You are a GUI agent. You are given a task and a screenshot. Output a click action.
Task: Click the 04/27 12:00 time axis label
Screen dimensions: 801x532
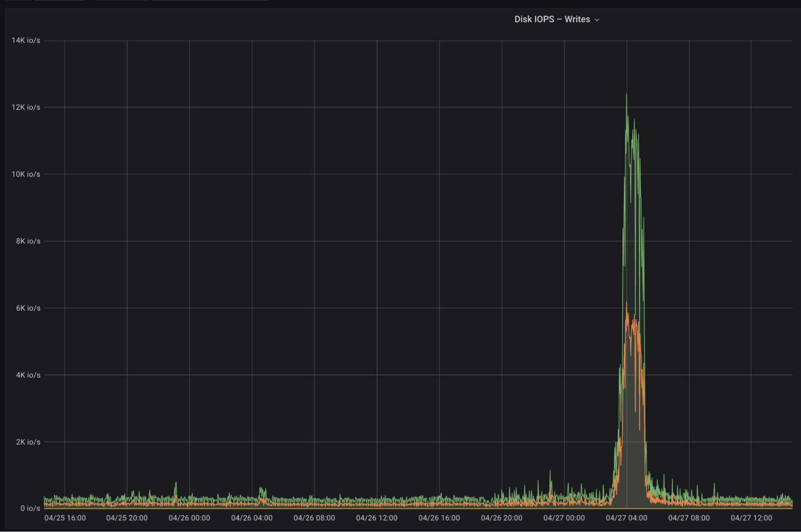751,518
